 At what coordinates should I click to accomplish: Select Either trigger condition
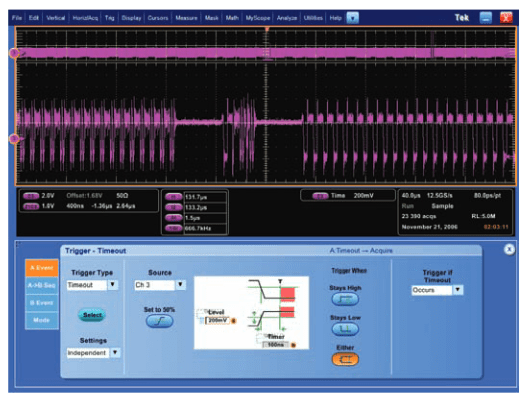[345, 359]
